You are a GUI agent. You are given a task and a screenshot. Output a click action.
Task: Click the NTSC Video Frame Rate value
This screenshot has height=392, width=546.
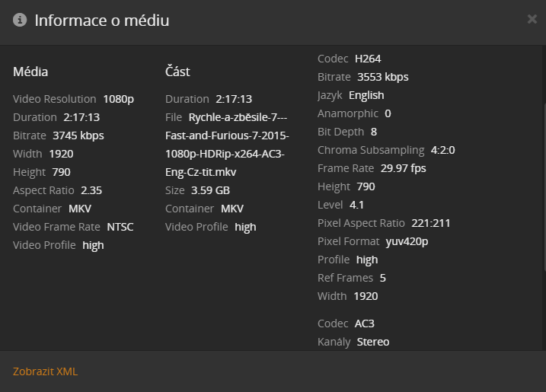[x=120, y=227]
